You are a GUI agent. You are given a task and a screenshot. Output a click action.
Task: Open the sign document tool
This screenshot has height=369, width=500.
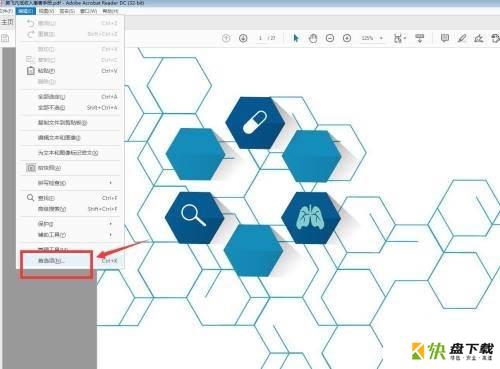[x=479, y=38]
